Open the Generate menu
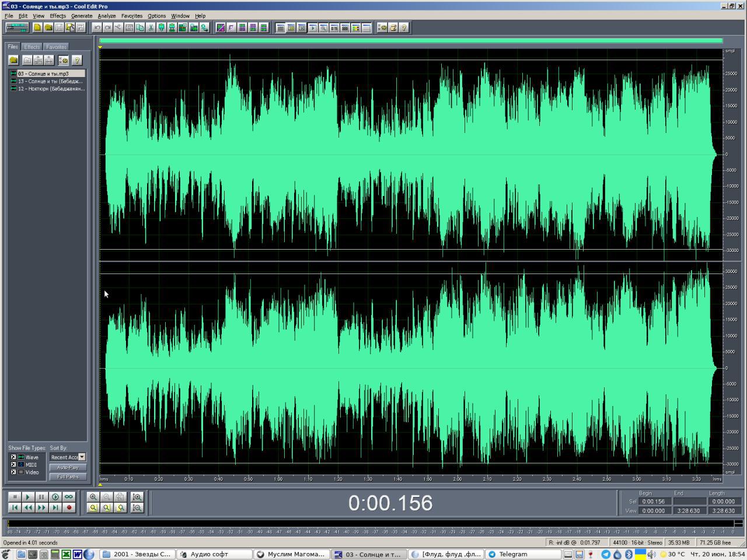 tap(82, 16)
